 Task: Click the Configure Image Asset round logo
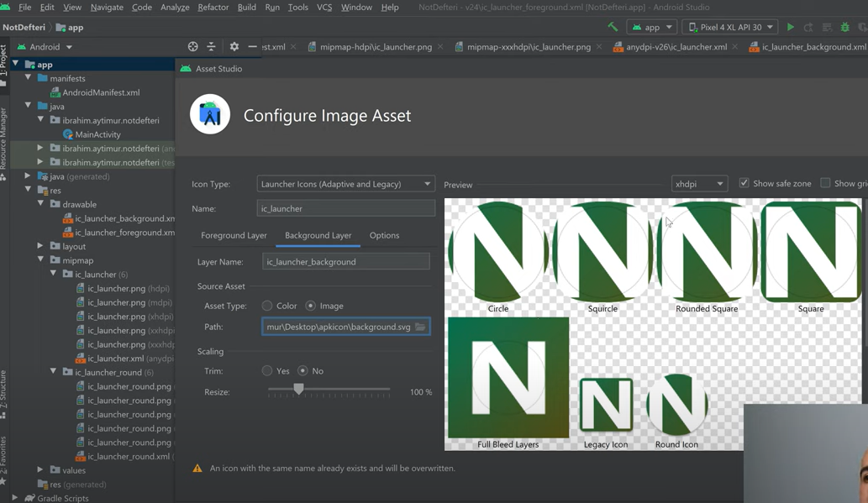click(x=210, y=114)
